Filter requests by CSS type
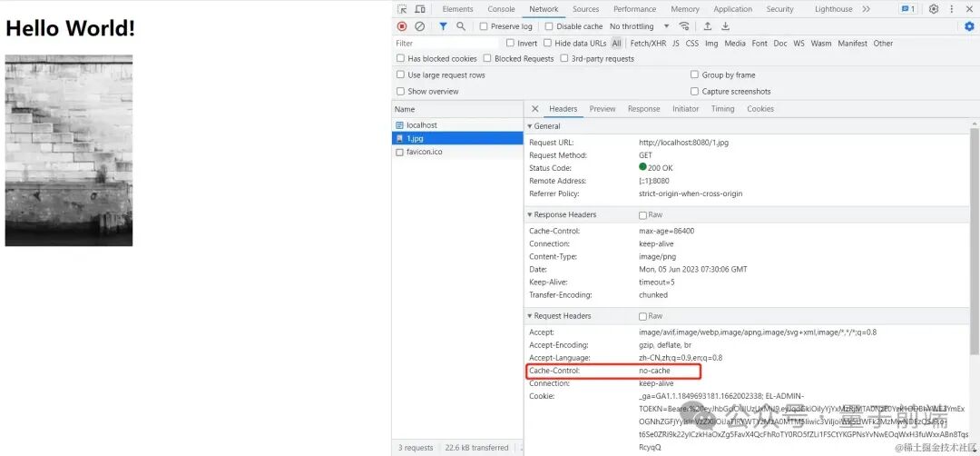 (x=691, y=44)
